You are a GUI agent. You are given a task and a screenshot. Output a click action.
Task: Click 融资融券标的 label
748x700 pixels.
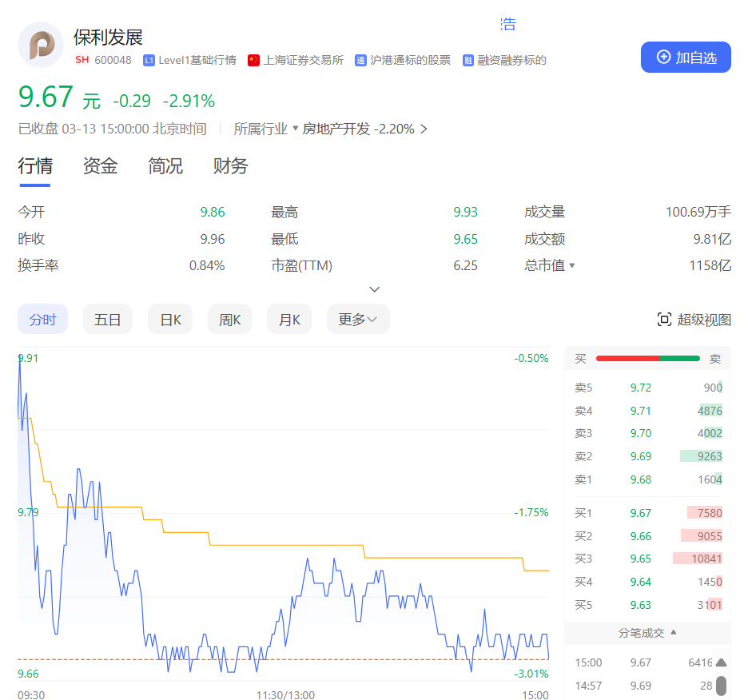[x=512, y=60]
